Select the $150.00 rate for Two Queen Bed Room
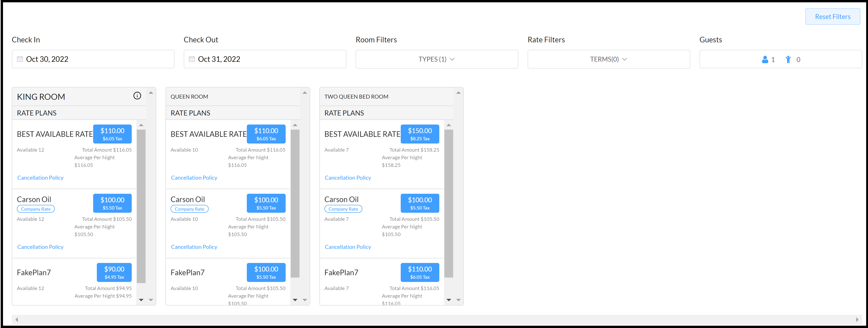 [419, 134]
